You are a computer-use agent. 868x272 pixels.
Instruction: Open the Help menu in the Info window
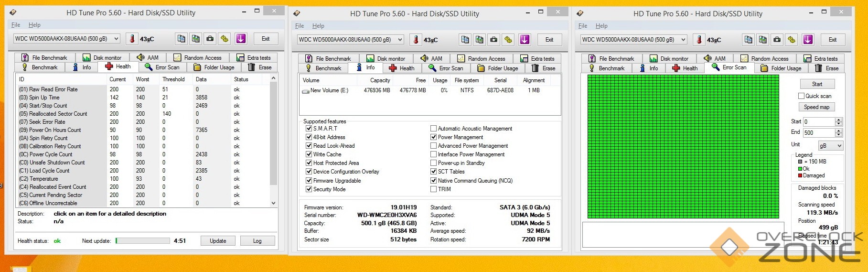pos(318,26)
